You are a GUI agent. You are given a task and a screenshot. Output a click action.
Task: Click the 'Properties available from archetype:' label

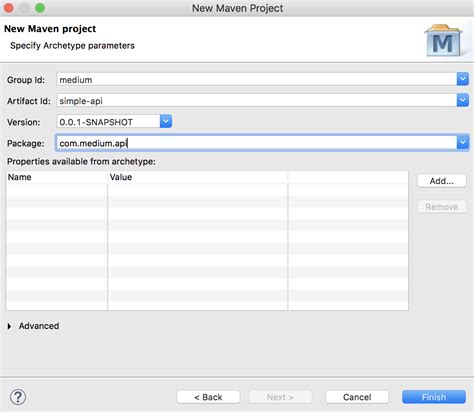pyautogui.click(x=81, y=162)
